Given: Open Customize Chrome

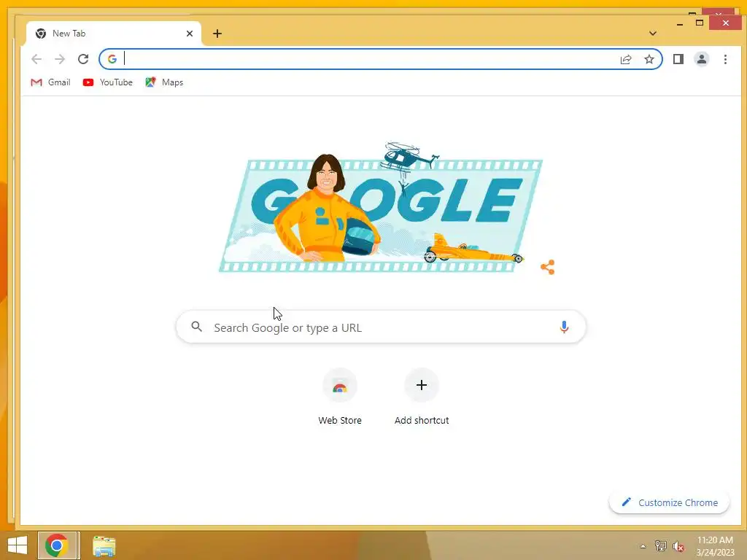Looking at the screenshot, I should point(670,502).
